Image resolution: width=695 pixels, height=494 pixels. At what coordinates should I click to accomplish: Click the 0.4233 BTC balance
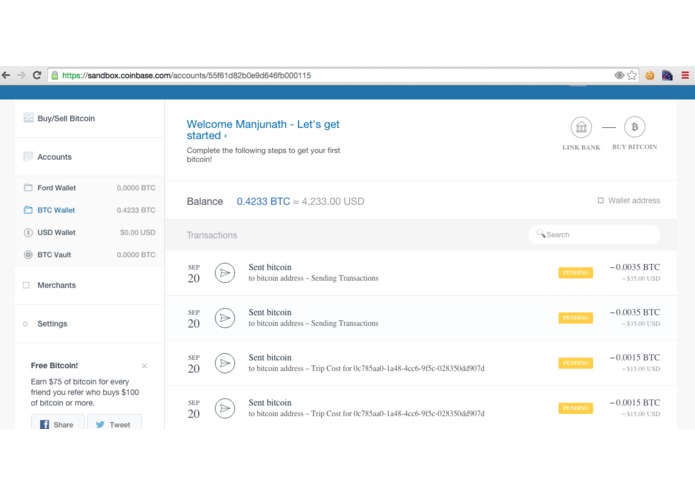(x=263, y=202)
